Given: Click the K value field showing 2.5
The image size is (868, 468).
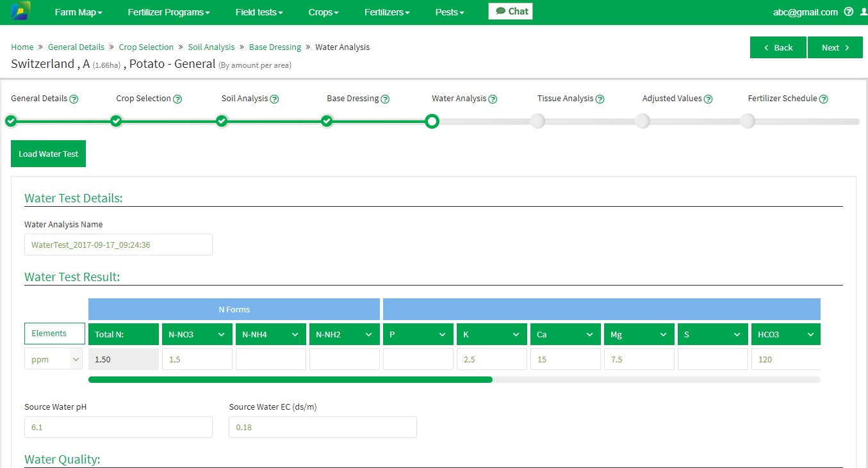Looking at the screenshot, I should coord(492,359).
